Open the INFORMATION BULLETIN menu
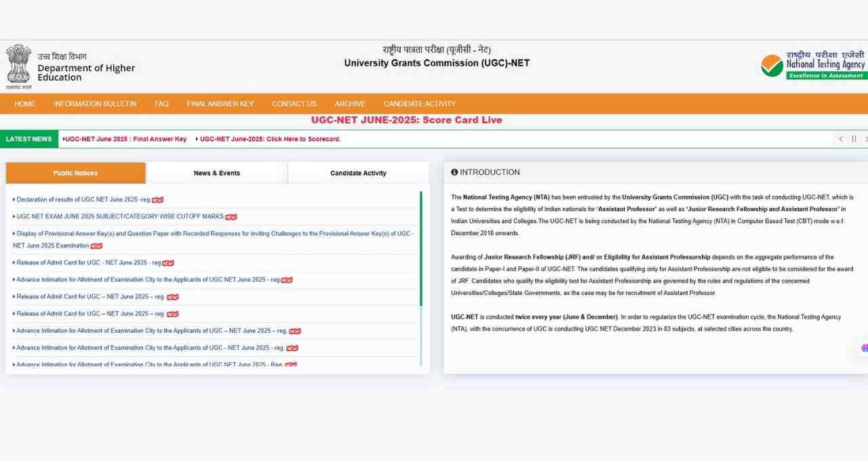 [x=95, y=104]
